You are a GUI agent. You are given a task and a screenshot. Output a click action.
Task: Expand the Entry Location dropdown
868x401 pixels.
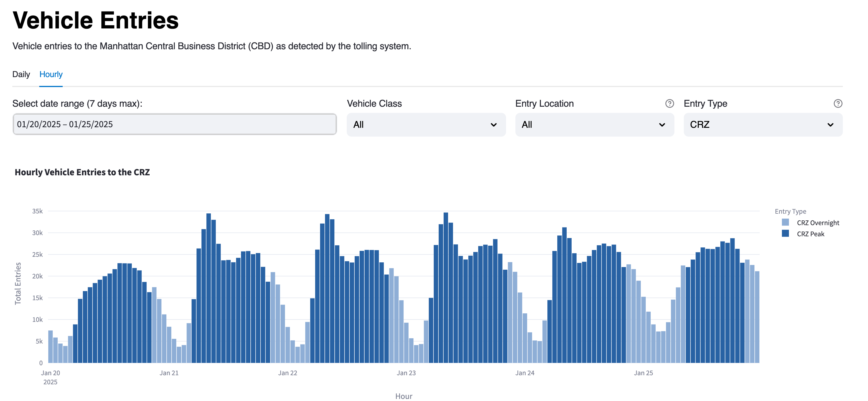[594, 125]
